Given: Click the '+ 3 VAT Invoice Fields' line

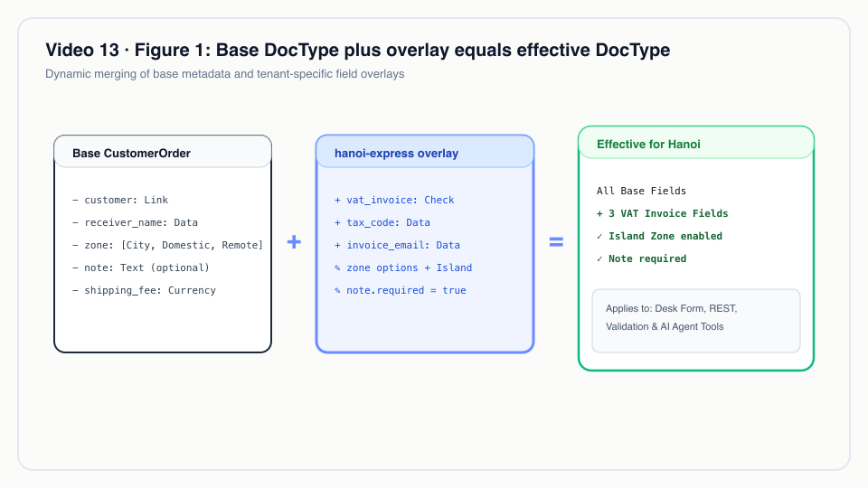Looking at the screenshot, I should [x=662, y=213].
